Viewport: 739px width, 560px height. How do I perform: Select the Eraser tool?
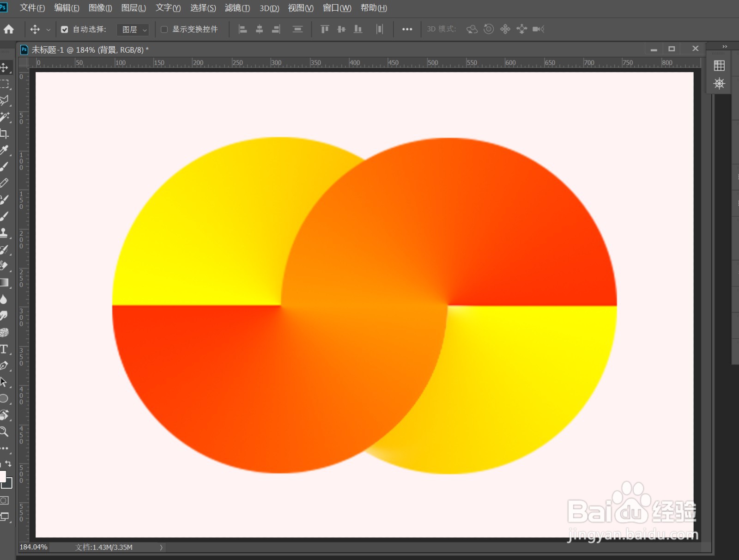coord(4,266)
